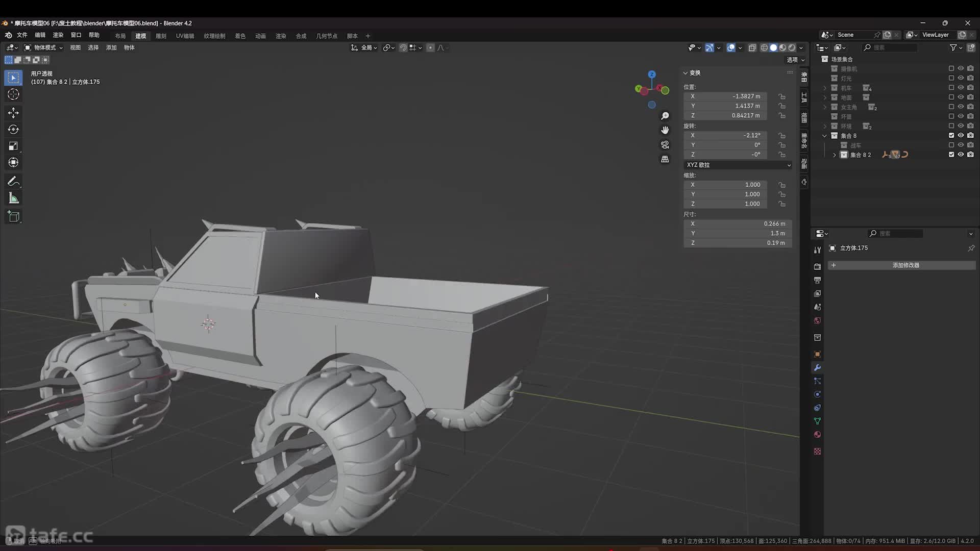Open the Tool settings properties tab
Screen dimensions: 980x551
pos(817,250)
